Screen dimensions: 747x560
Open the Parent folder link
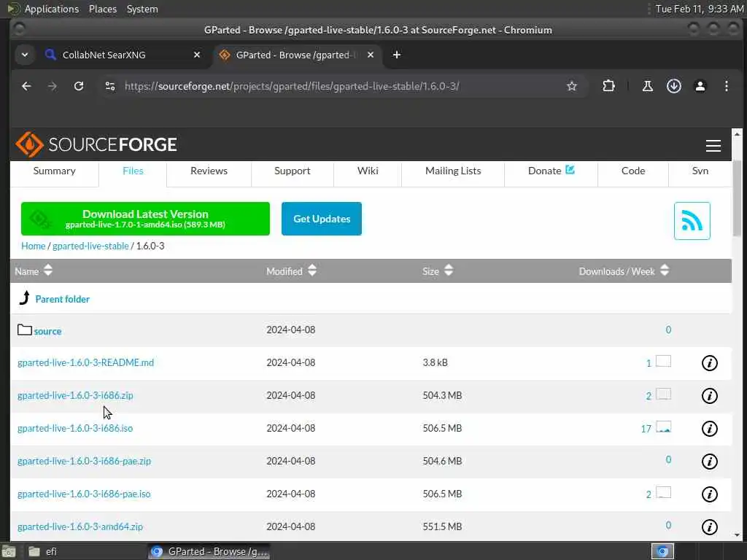(x=63, y=299)
